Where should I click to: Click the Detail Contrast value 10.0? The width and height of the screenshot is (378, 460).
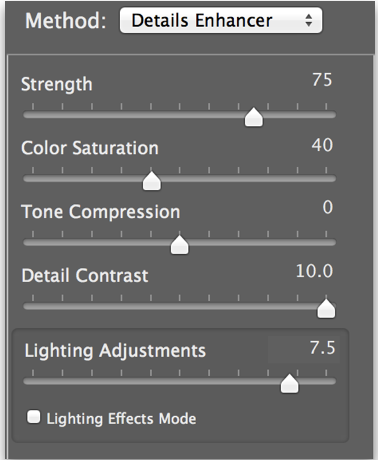(314, 271)
